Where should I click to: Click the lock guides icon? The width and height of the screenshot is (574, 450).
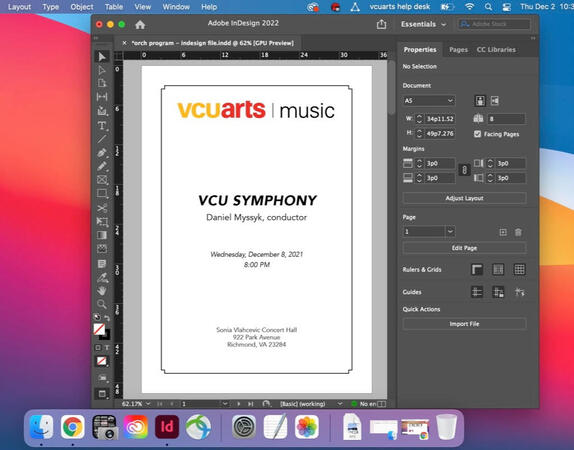[498, 292]
